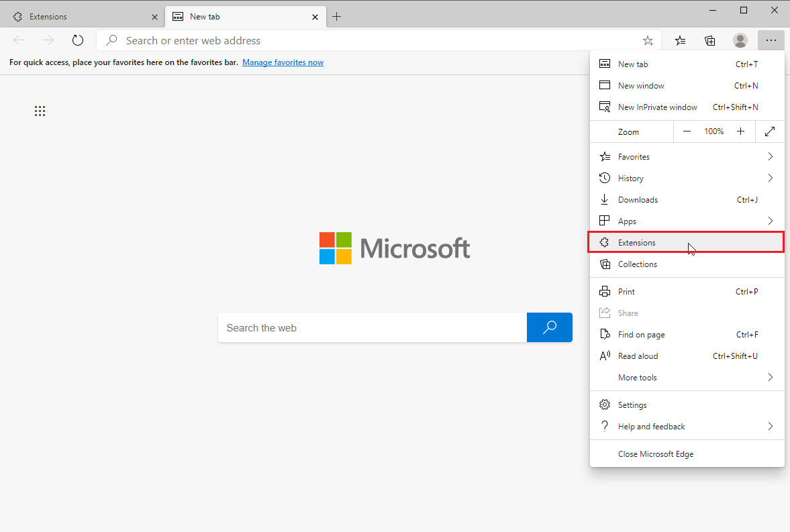Close the Extensions tab

click(x=154, y=17)
